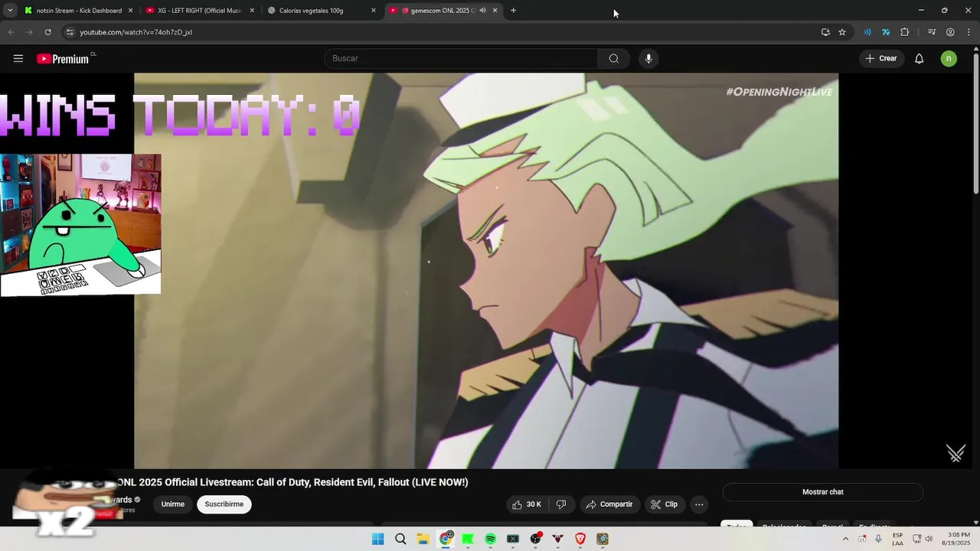Go to YouTube Premium home logo
This screenshot has width=980, height=551.
pos(64,58)
